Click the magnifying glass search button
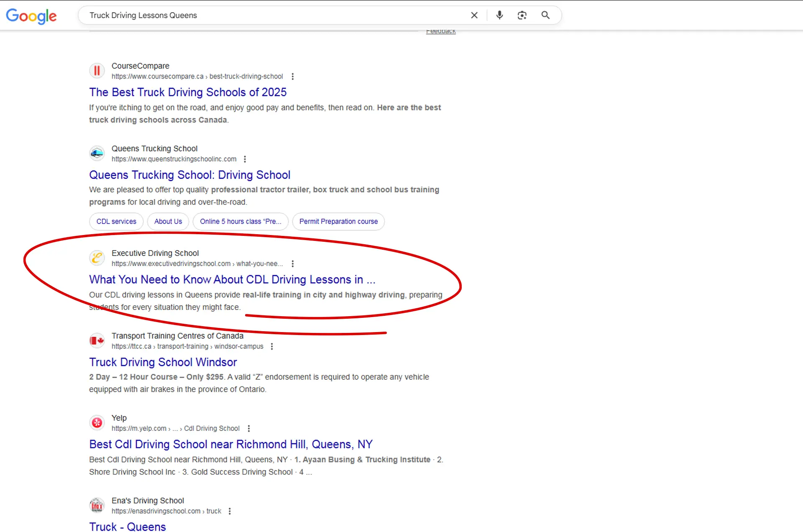This screenshot has width=803, height=532. tap(545, 15)
